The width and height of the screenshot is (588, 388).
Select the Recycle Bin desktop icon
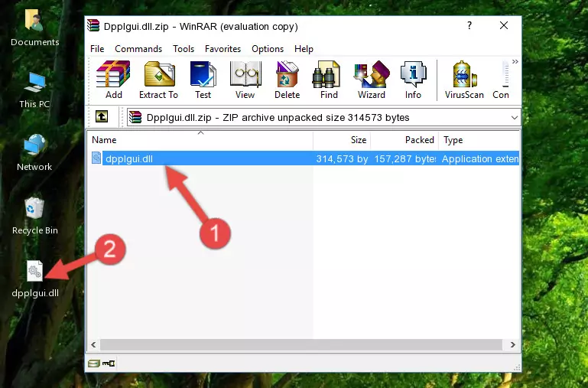(35, 216)
